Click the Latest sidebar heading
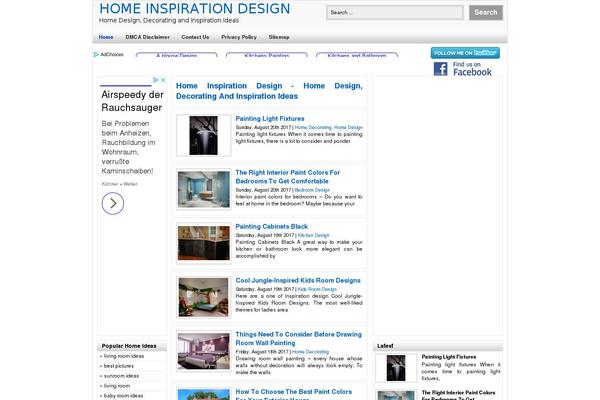The height and width of the screenshot is (400, 600). (x=385, y=346)
